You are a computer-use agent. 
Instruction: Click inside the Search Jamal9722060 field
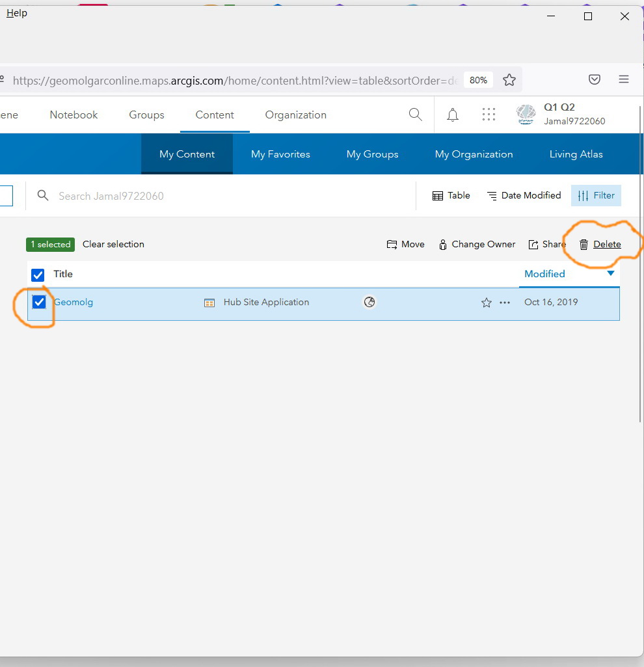[130, 195]
